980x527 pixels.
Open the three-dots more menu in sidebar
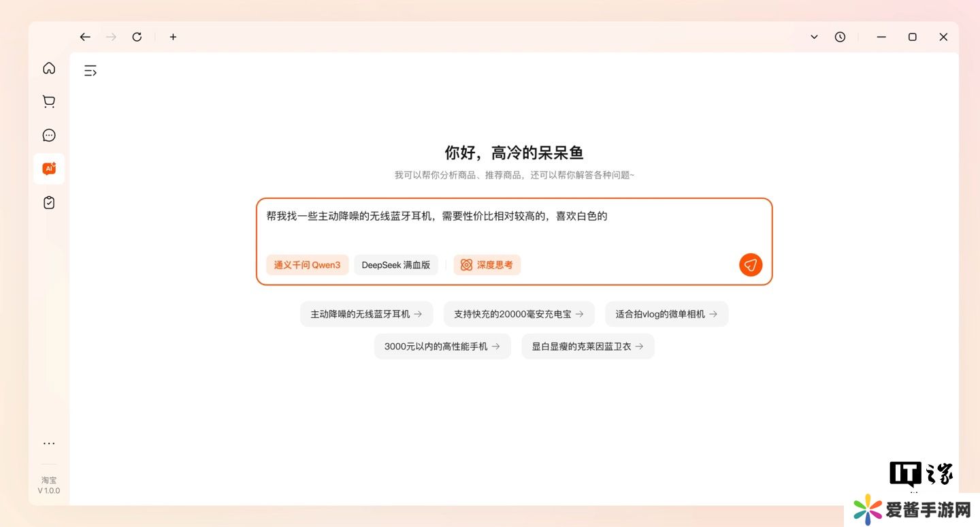49,443
